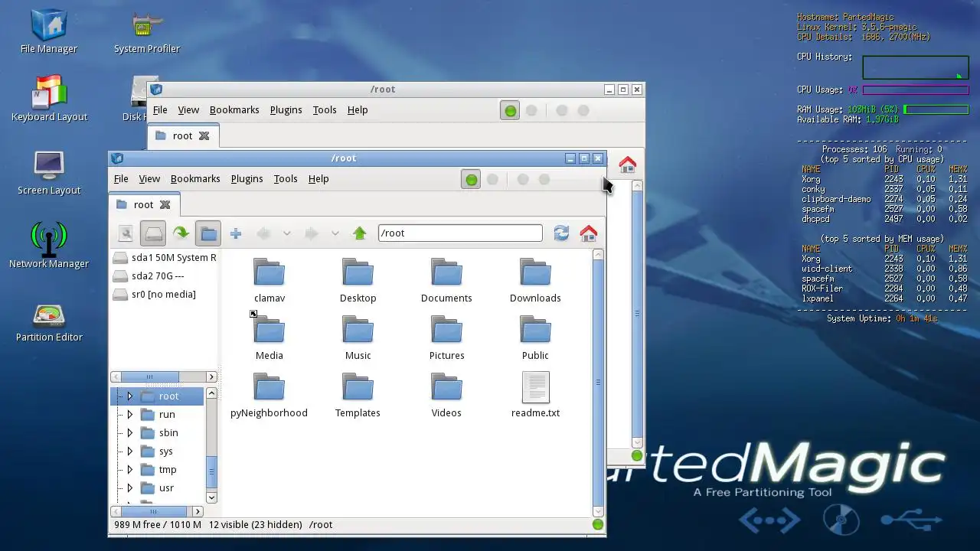Add a new tab with the plus icon
This screenshot has width=980, height=551.
coord(236,233)
